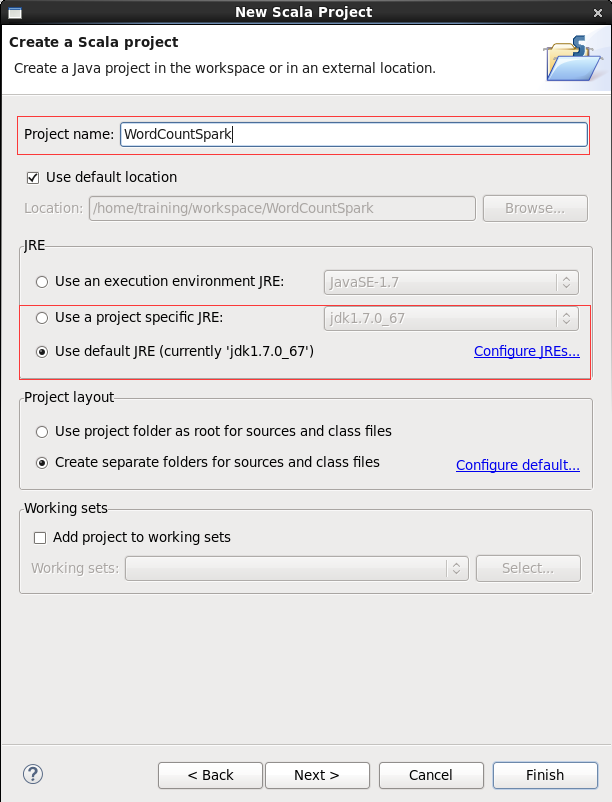Choose Create separate folders for sources option
The image size is (612, 802).
coord(42,463)
